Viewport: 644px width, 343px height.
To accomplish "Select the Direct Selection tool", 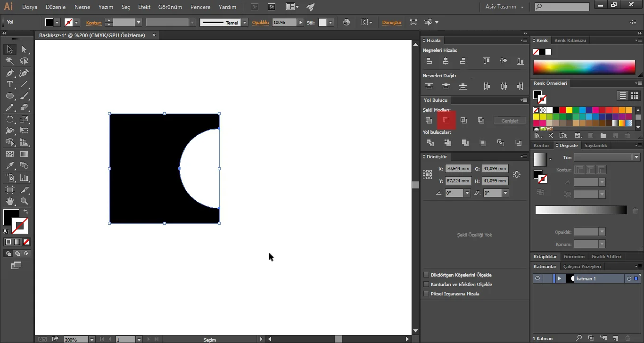I will pyautogui.click(x=24, y=49).
